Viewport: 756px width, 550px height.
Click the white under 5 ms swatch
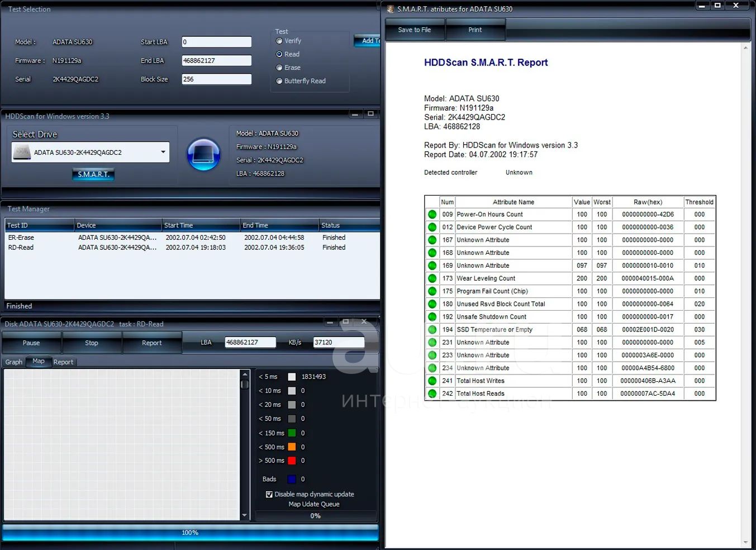click(x=292, y=377)
